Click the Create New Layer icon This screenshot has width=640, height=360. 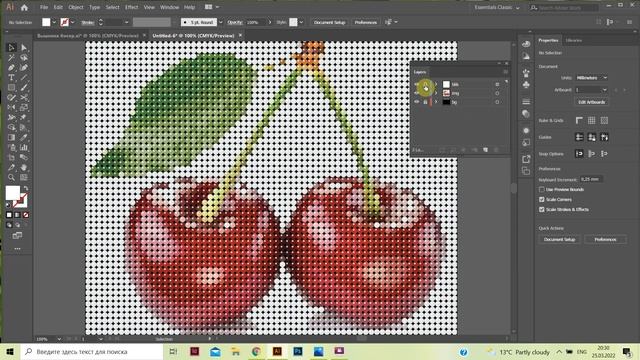tap(486, 150)
